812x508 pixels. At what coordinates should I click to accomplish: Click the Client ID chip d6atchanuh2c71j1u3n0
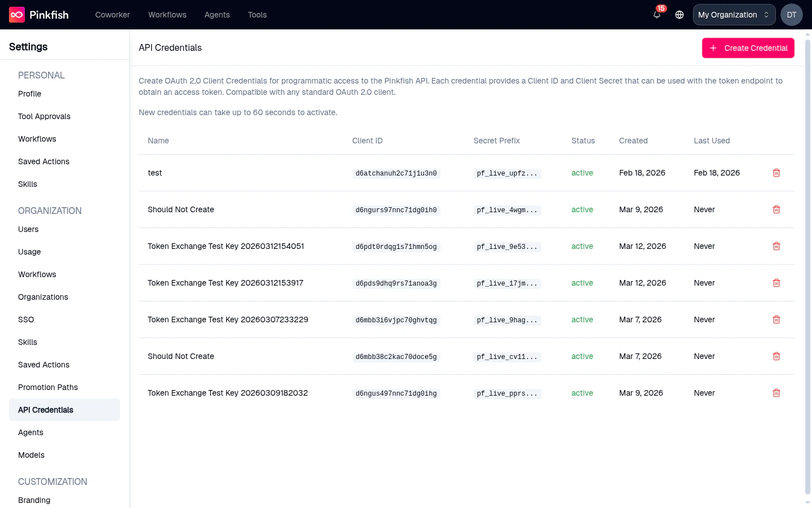click(x=395, y=173)
